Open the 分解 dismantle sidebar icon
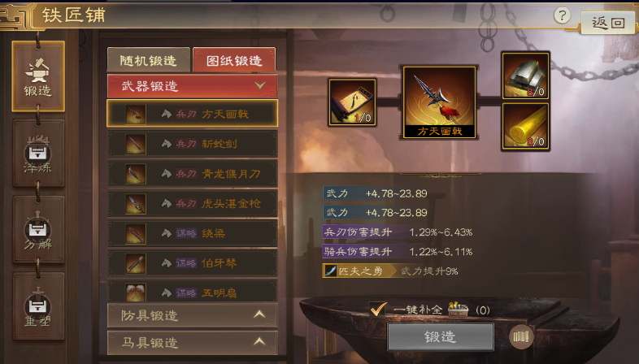Screen dimensions: 639x364 (38, 229)
